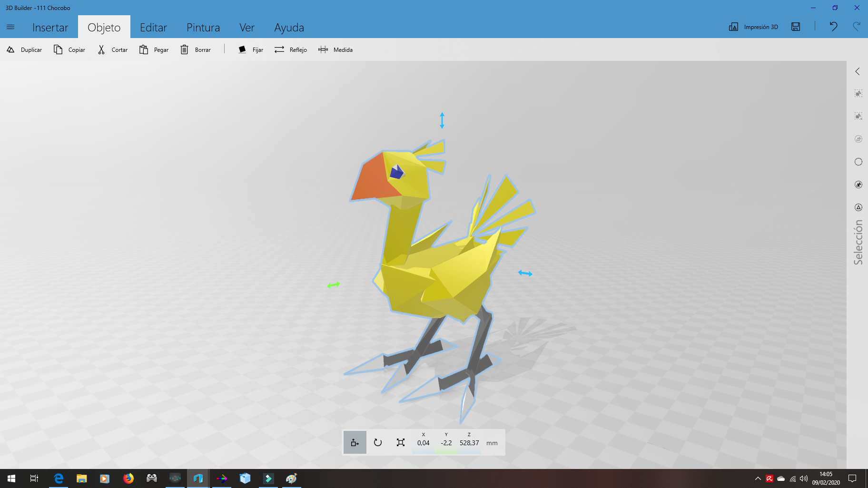Open the Ayuda tab
The image size is (868, 488).
pos(289,27)
